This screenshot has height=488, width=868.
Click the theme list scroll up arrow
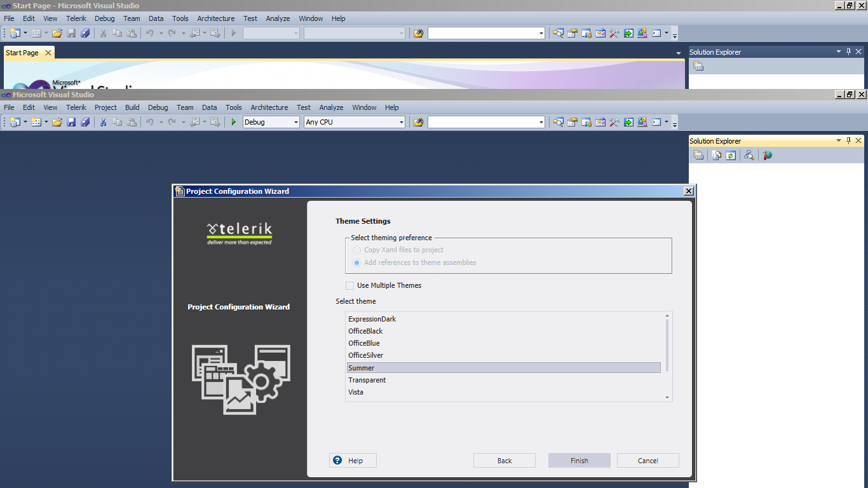click(667, 316)
